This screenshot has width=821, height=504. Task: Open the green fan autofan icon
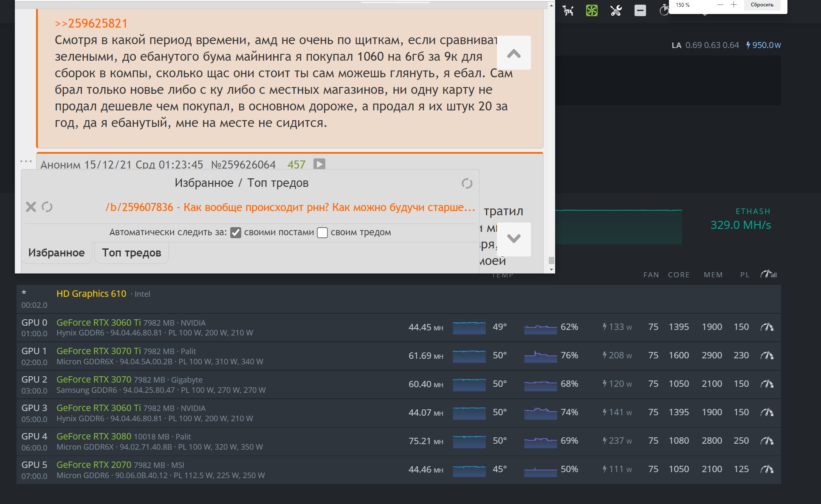click(592, 10)
